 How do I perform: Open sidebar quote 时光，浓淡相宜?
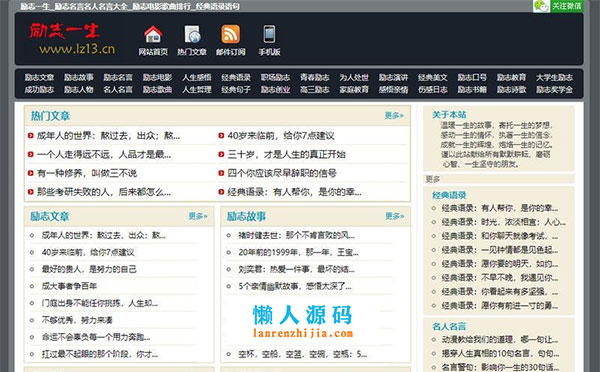(x=504, y=222)
